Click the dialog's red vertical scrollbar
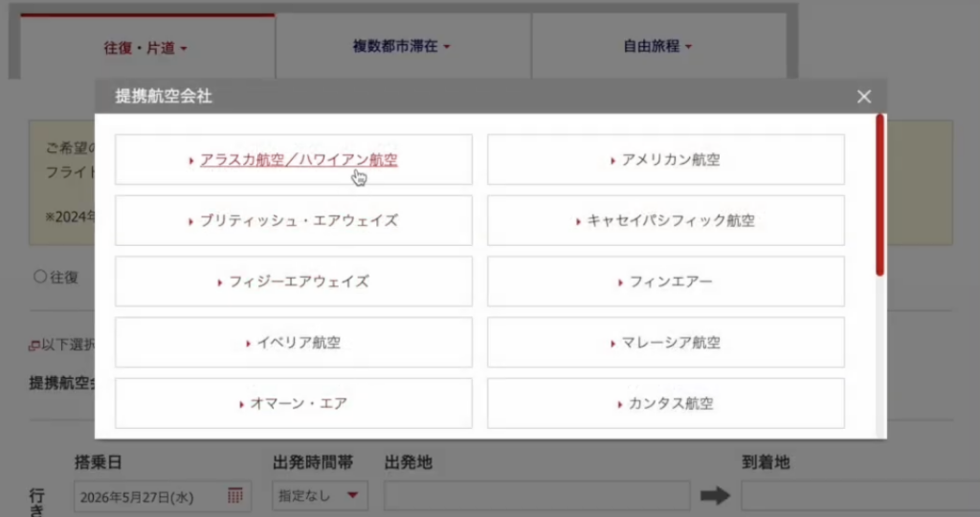This screenshot has width=980, height=517. click(x=880, y=195)
